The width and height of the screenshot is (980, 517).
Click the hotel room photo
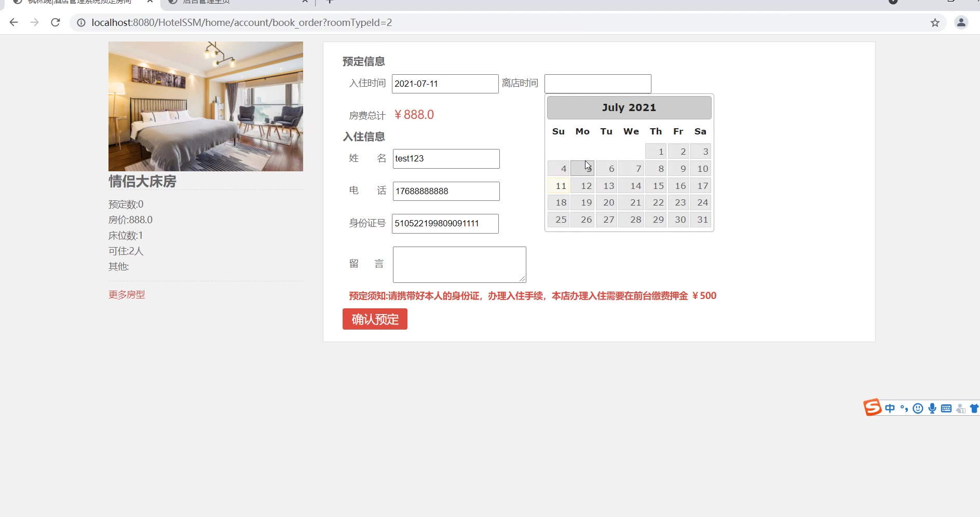tap(206, 106)
